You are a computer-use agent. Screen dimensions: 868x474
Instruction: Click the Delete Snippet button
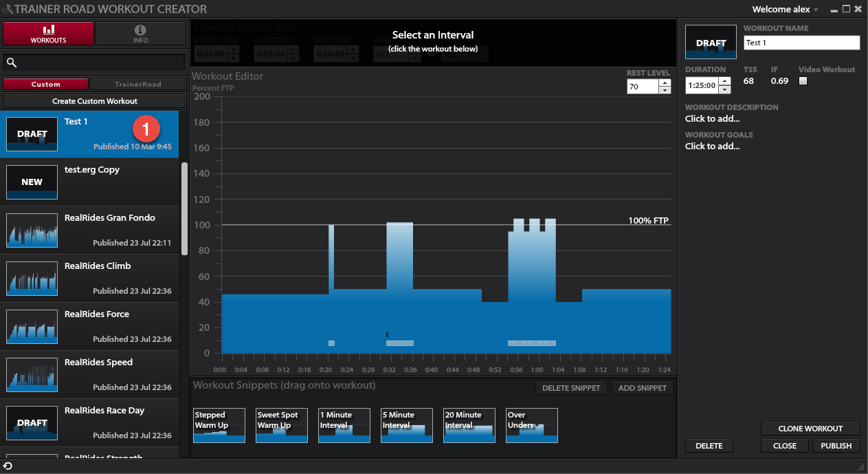(x=571, y=388)
